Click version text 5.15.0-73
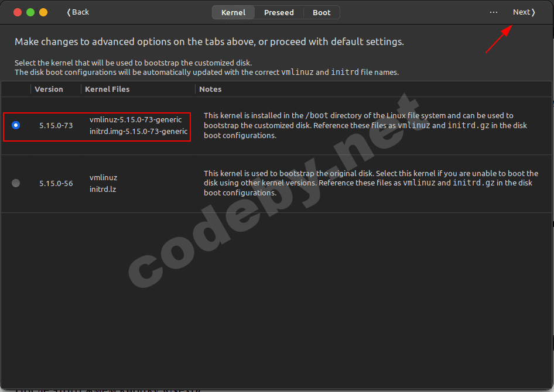Screen dimensions: 554x392 coord(56,125)
